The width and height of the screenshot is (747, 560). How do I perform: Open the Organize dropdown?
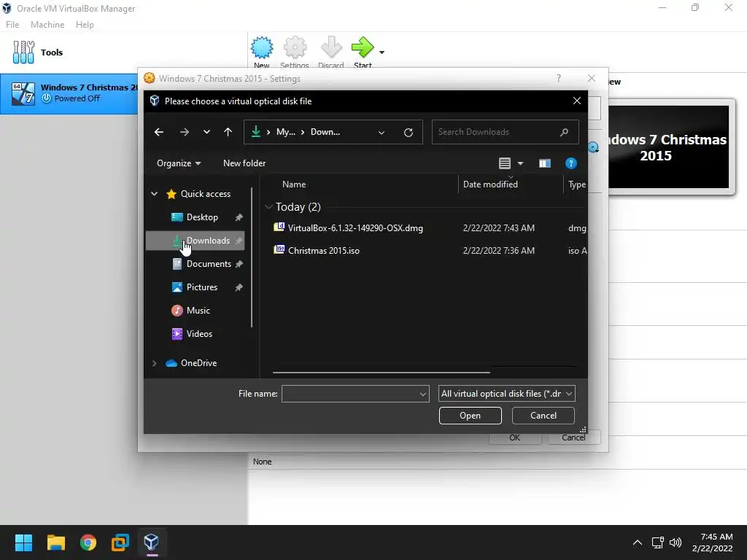pos(179,163)
